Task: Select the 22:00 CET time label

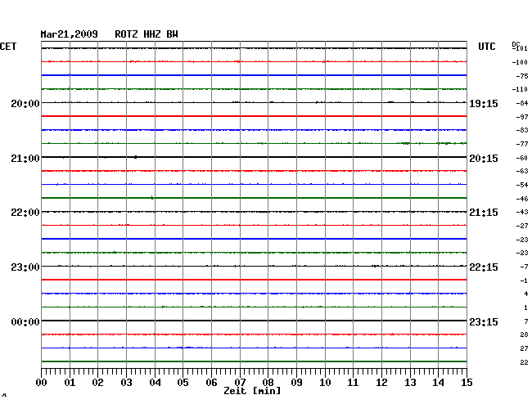Action: (x=25, y=213)
